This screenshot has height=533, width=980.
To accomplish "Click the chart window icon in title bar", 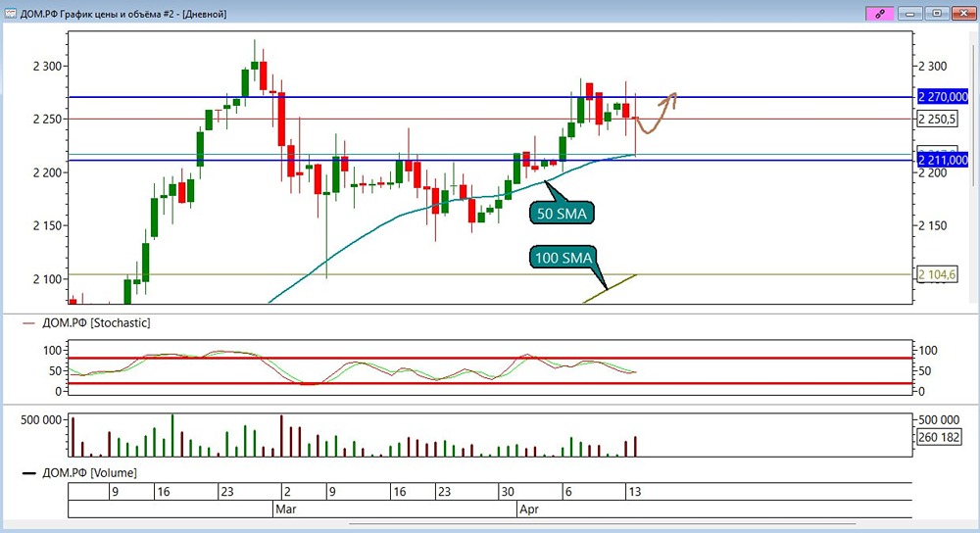I will pos(11,13).
